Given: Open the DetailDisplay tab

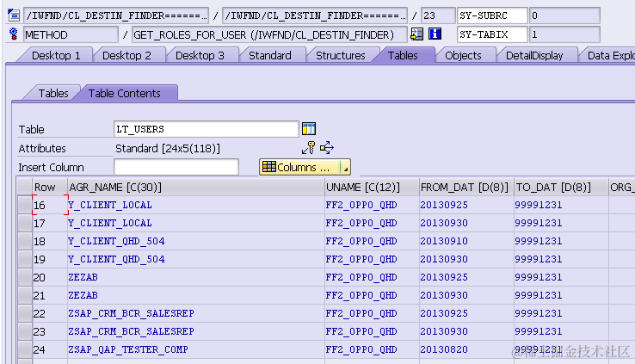Looking at the screenshot, I should [534, 55].
